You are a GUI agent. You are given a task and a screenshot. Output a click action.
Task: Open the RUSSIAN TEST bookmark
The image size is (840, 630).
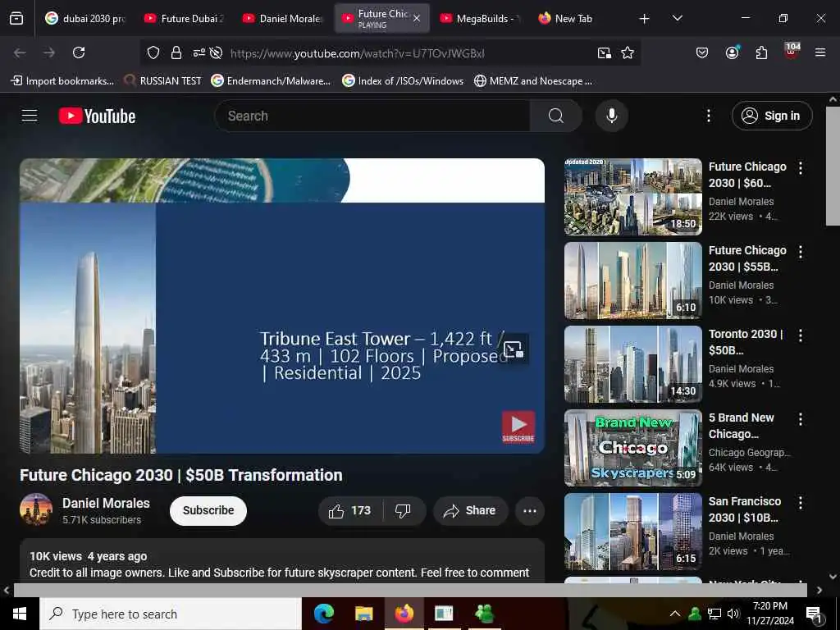162,81
